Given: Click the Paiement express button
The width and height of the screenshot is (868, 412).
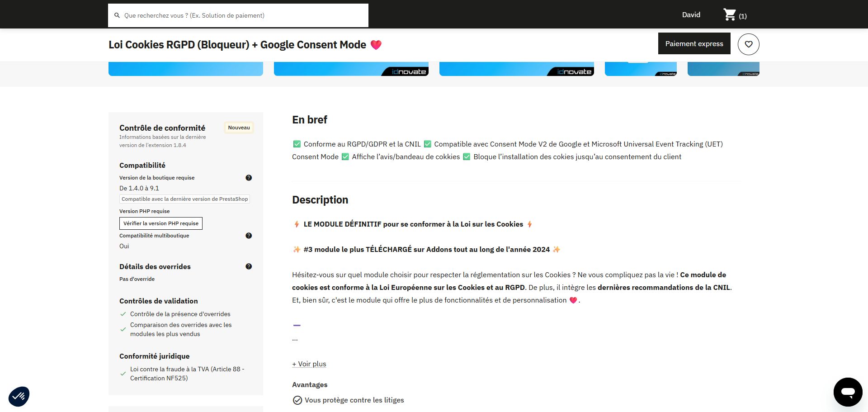Looking at the screenshot, I should tap(694, 43).
